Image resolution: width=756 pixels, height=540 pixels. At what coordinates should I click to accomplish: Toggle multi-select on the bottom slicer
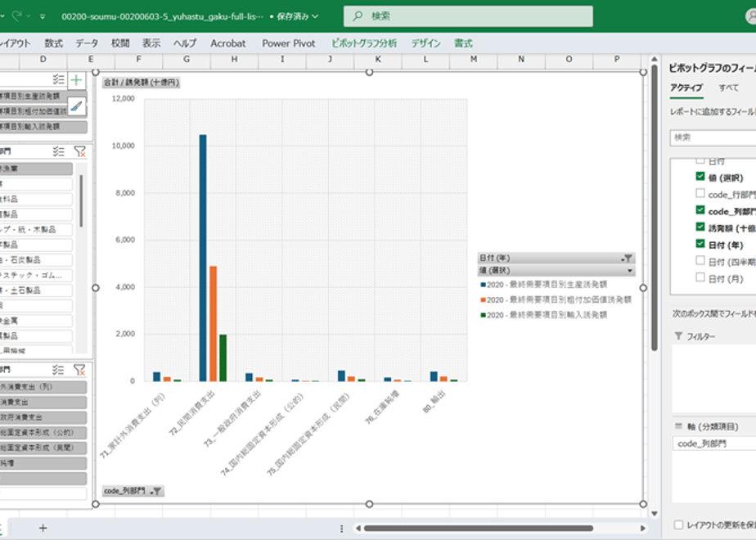click(58, 370)
